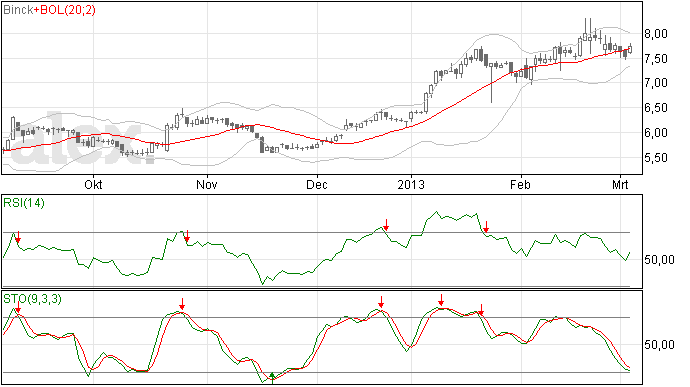This screenshot has width=690, height=387.
Task: Click the Binck+BOL(20;2) chart title
Action: click(x=49, y=10)
